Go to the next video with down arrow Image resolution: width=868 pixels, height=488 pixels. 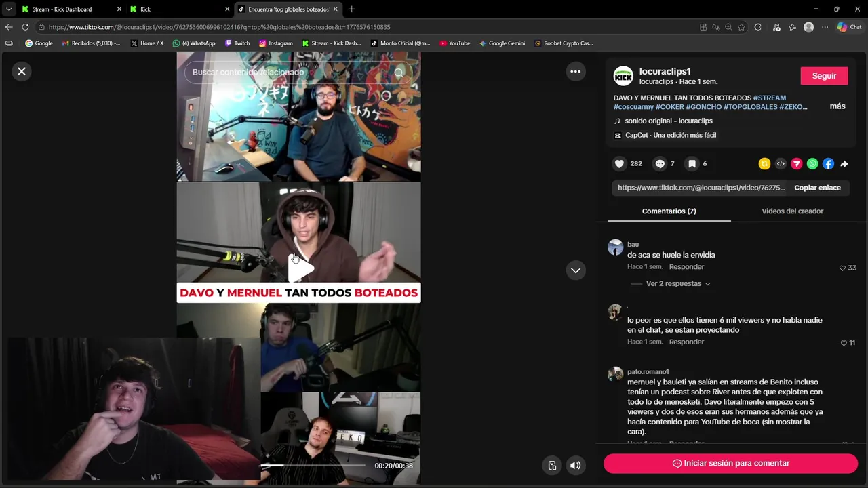(576, 270)
